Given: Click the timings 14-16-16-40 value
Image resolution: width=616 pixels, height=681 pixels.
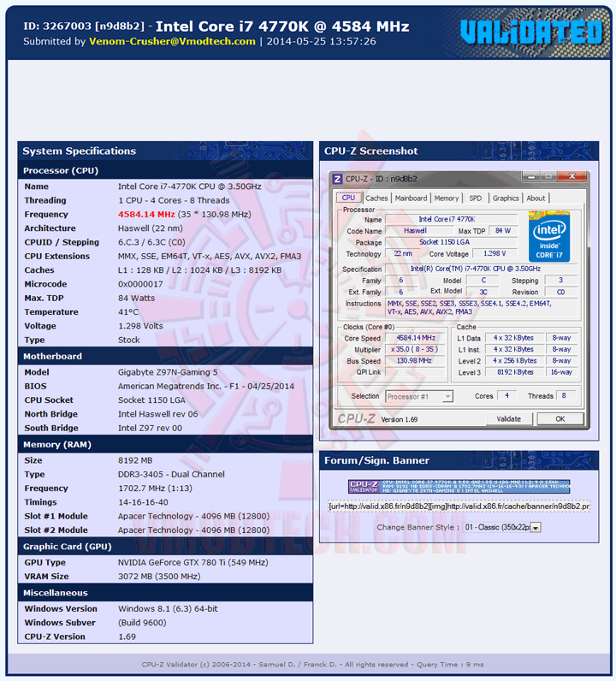Looking at the screenshot, I should tap(143, 502).
